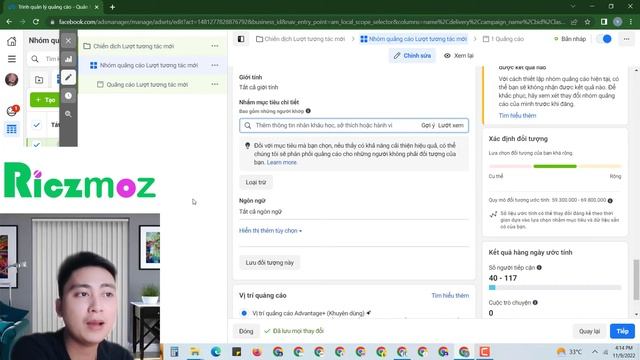Toggle the select-all checkbox in table header
640x360 pixels.
click(x=37, y=125)
